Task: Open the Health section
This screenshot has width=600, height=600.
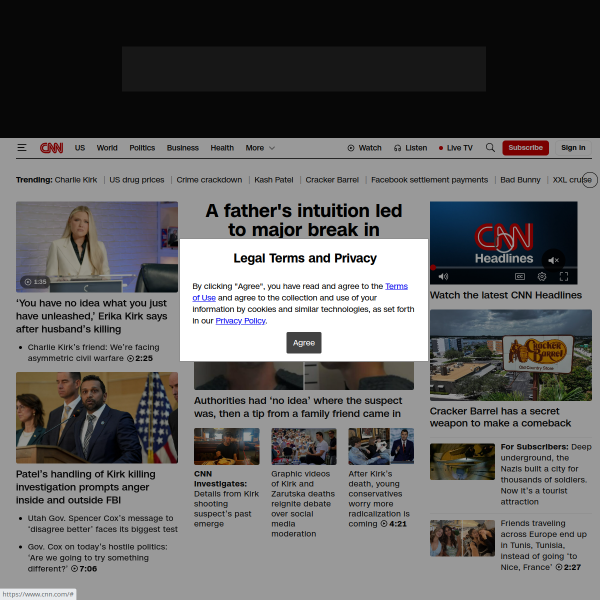Action: click(x=222, y=148)
